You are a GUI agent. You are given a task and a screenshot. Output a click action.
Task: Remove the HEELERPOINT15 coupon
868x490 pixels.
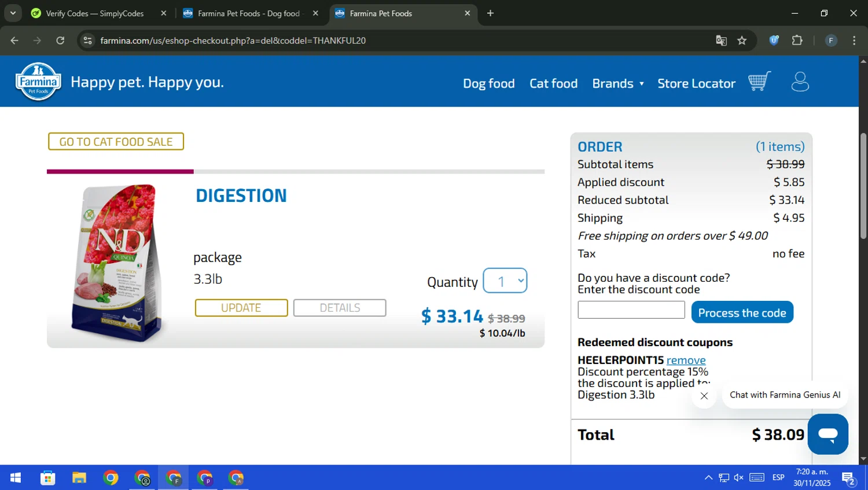(x=686, y=360)
